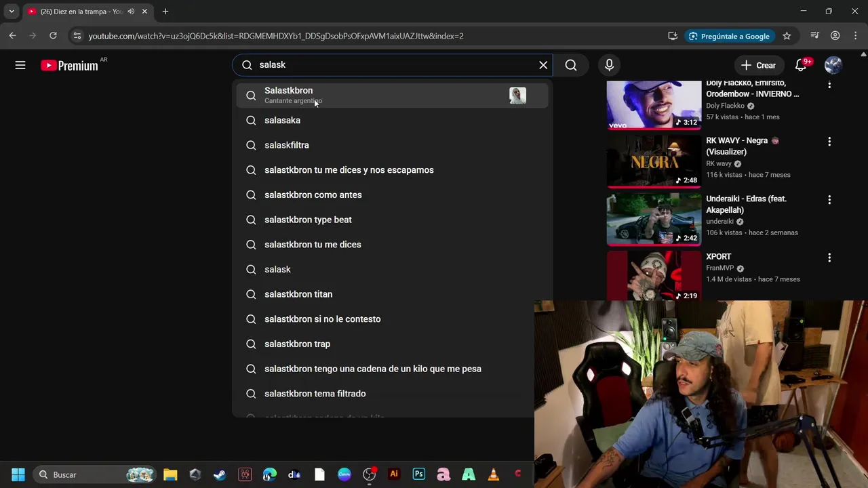This screenshot has height=488, width=868.
Task: Open more options for the Doly Flackko video
Action: [829, 85]
